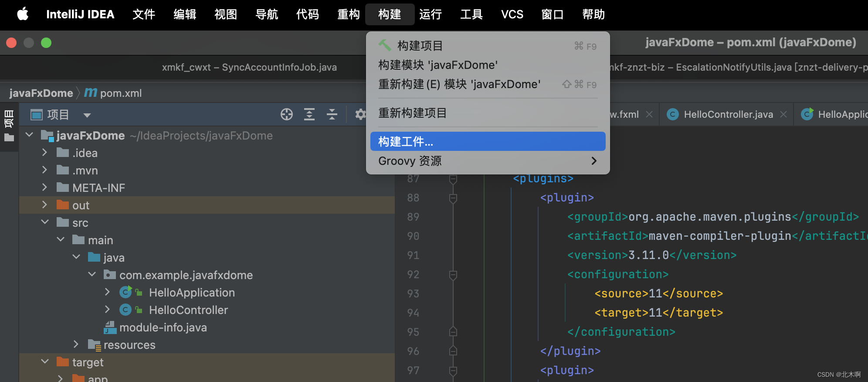Open the VCS menu
Screen dimensions: 868x382
[x=512, y=14]
